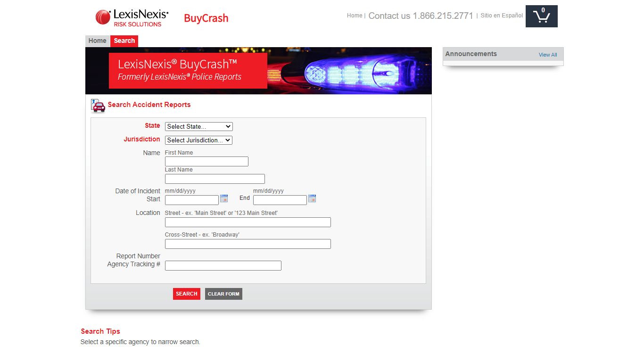Switch to the Search tab
The width and height of the screenshot is (644, 362).
pos(124,41)
